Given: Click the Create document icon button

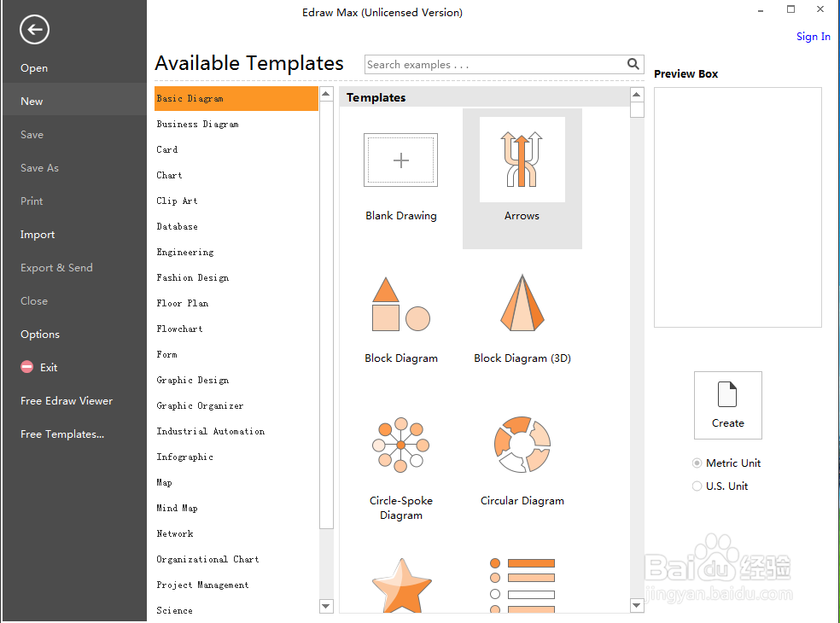Looking at the screenshot, I should click(x=727, y=405).
